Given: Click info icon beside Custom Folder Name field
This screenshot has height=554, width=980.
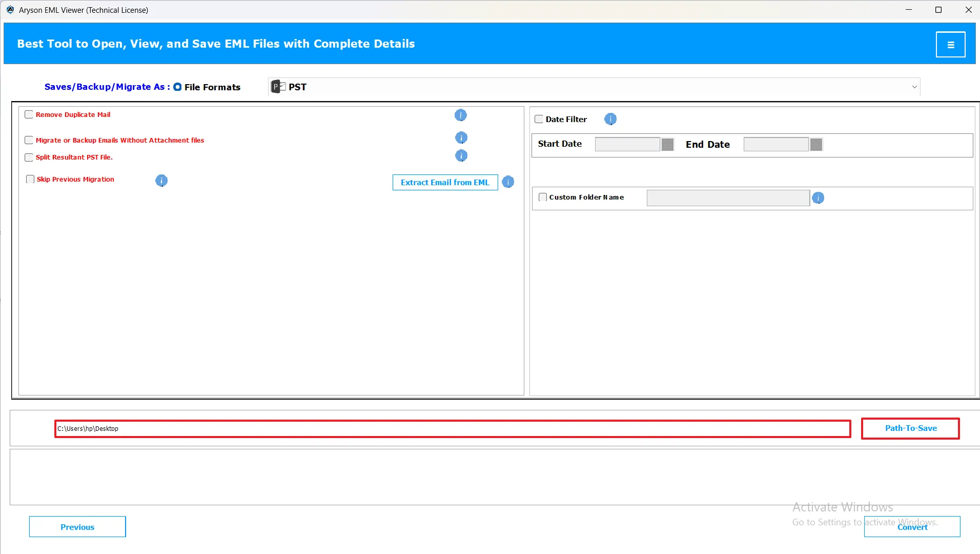Looking at the screenshot, I should pos(818,198).
